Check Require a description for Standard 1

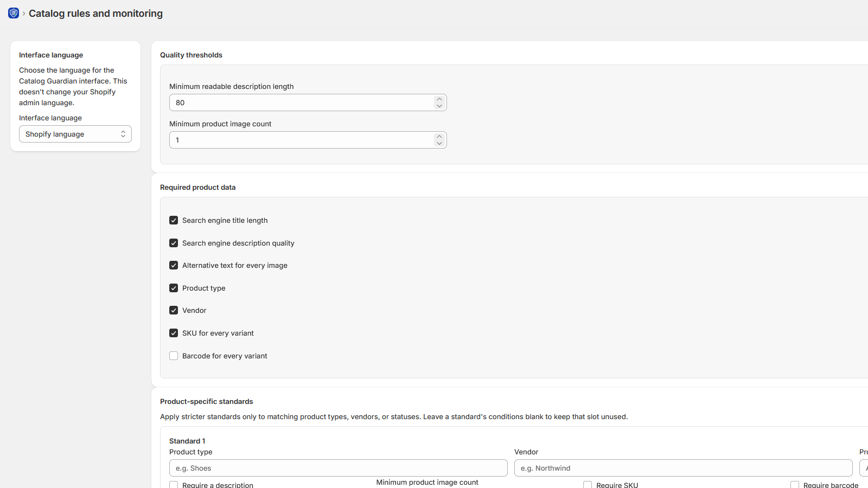174,485
